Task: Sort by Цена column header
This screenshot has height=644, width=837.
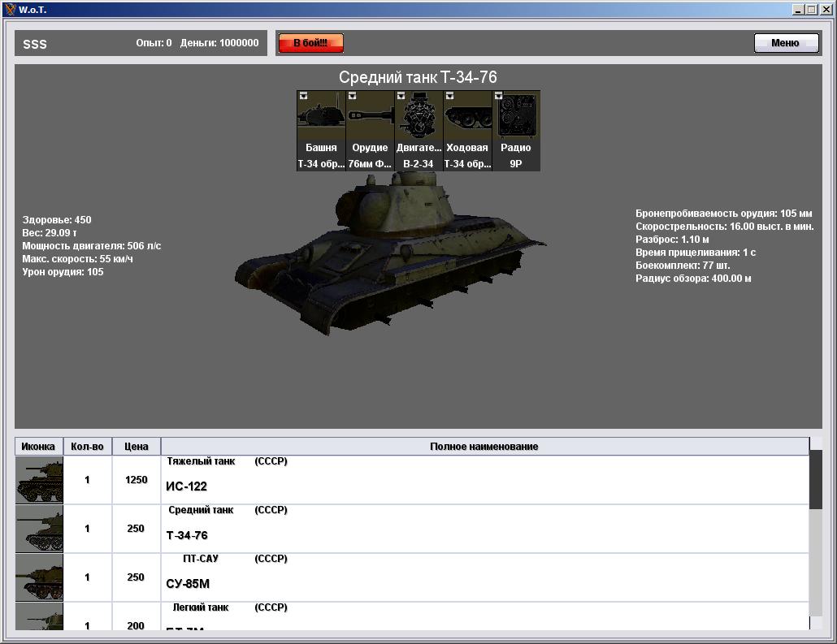Action: 137,447
